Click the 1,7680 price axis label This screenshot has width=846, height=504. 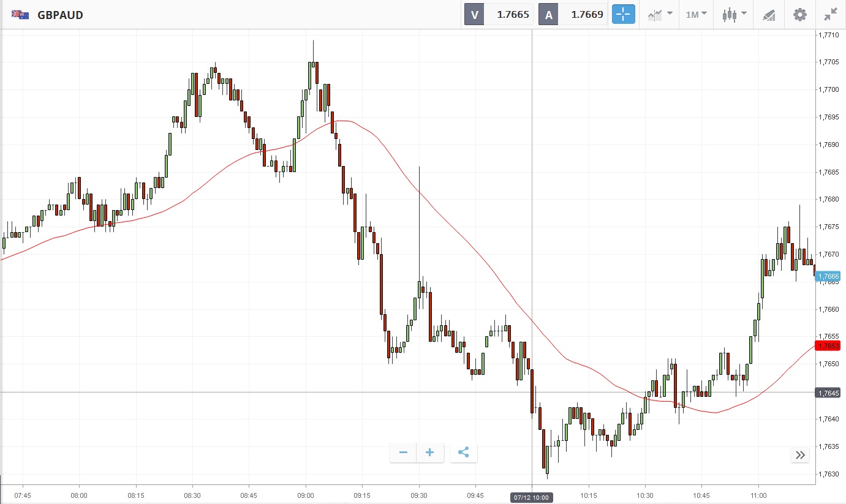829,199
